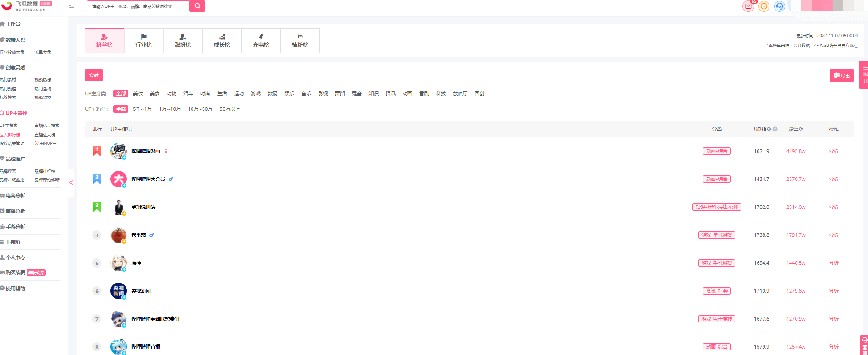Click the rank 3 green ribbon badge
The width and height of the screenshot is (868, 355).
[x=97, y=207]
